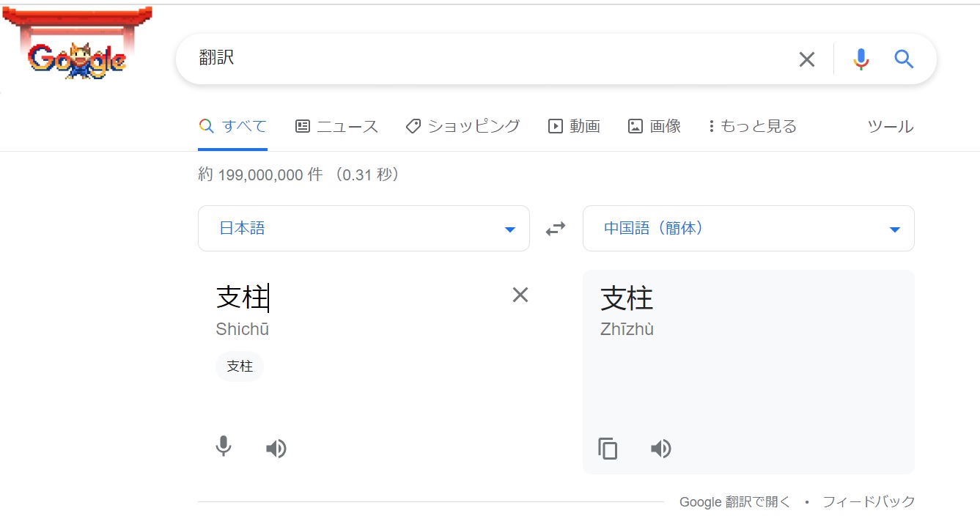The height and width of the screenshot is (519, 980).
Task: Click microphone icon under the source text
Action: click(x=224, y=447)
